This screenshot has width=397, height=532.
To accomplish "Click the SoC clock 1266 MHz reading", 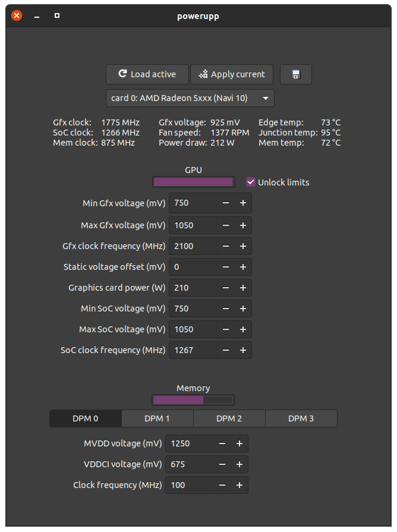I will [96, 133].
